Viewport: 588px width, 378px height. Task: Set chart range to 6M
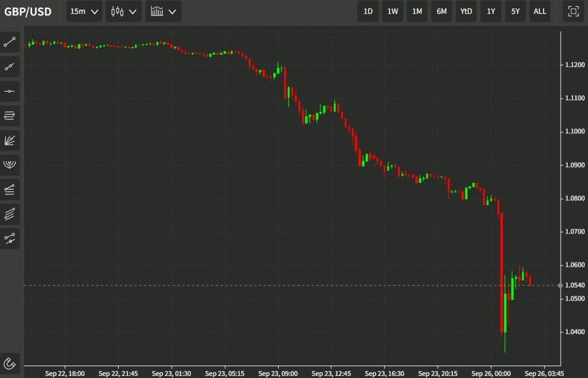pos(442,11)
